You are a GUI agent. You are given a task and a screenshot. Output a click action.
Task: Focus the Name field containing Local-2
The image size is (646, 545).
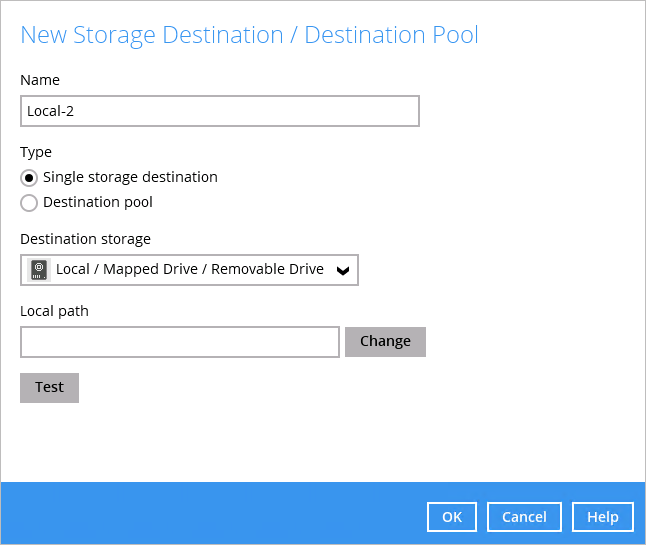tap(220, 111)
